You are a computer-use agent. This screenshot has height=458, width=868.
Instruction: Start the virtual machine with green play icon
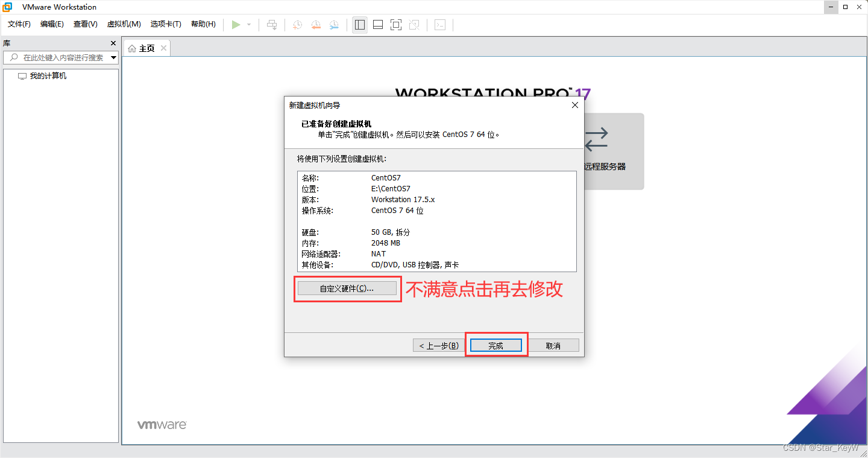pos(236,25)
